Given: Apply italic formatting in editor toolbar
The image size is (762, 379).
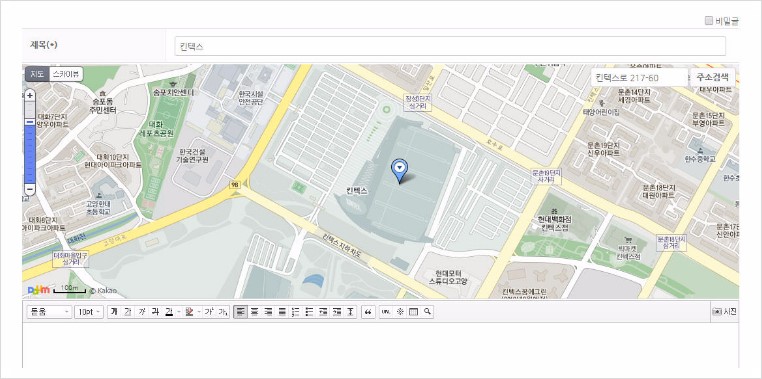Looking at the screenshot, I should click(x=142, y=311).
